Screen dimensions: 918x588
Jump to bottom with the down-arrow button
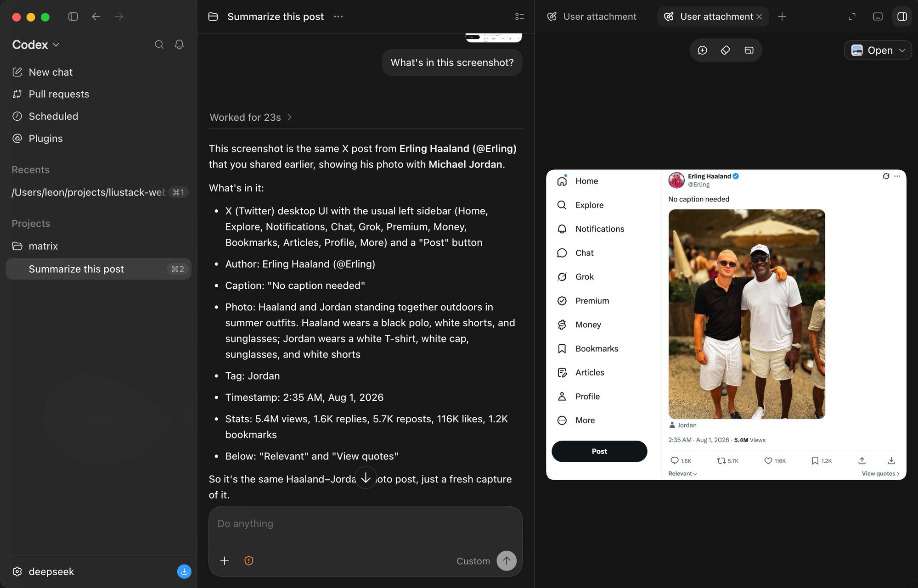click(366, 478)
